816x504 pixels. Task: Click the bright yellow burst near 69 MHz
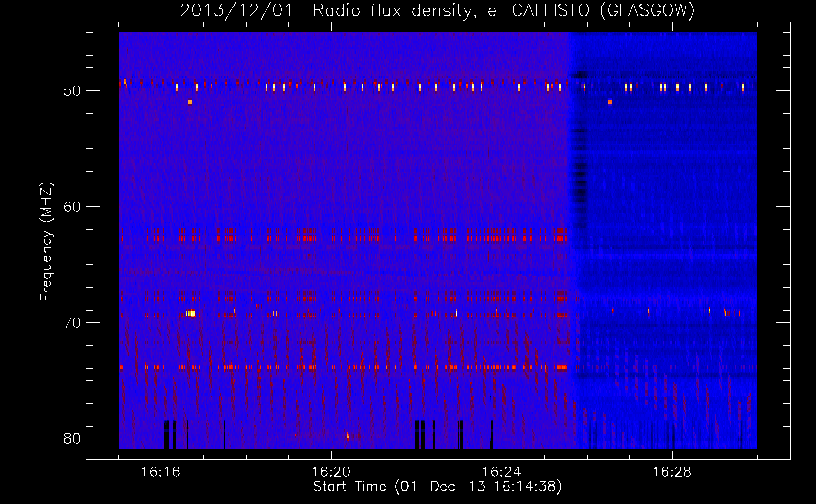(x=191, y=313)
